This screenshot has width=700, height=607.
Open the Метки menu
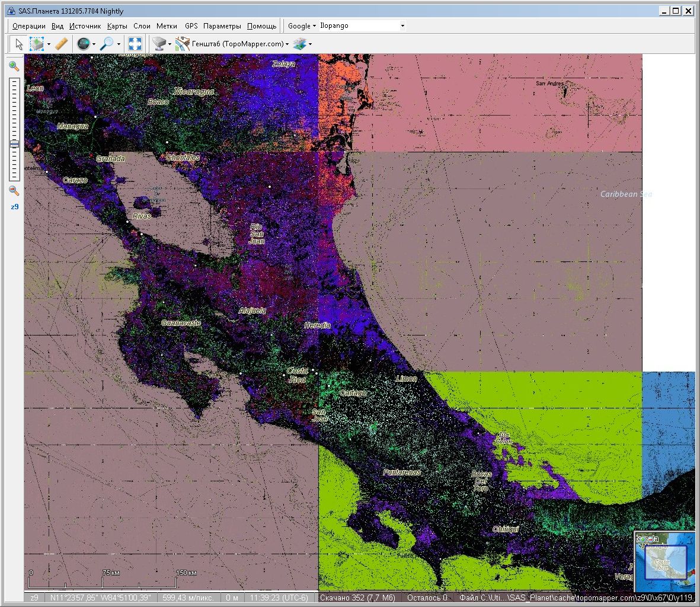tap(167, 26)
